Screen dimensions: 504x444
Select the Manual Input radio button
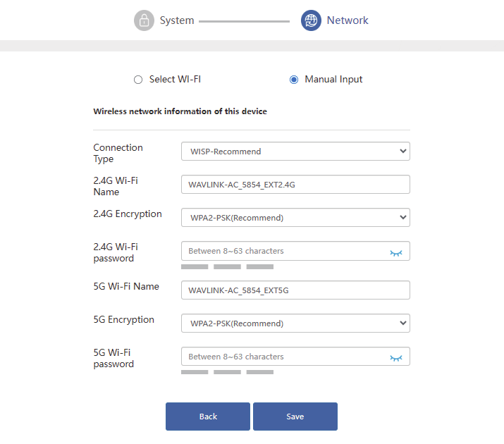click(294, 80)
